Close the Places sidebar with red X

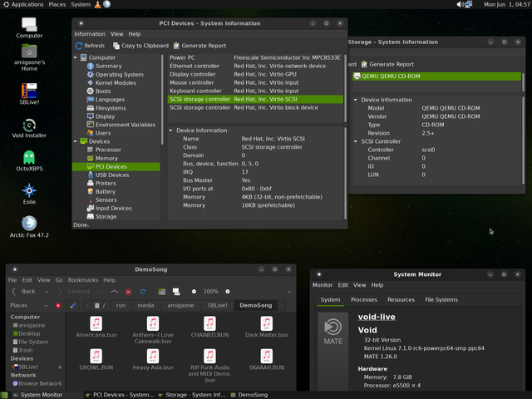pyautogui.click(x=58, y=305)
